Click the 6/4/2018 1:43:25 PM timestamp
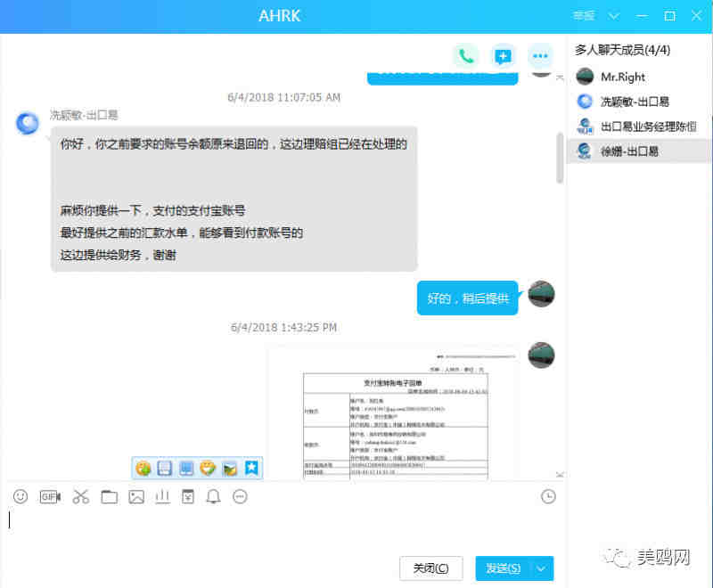This screenshot has width=713, height=588. (x=283, y=327)
